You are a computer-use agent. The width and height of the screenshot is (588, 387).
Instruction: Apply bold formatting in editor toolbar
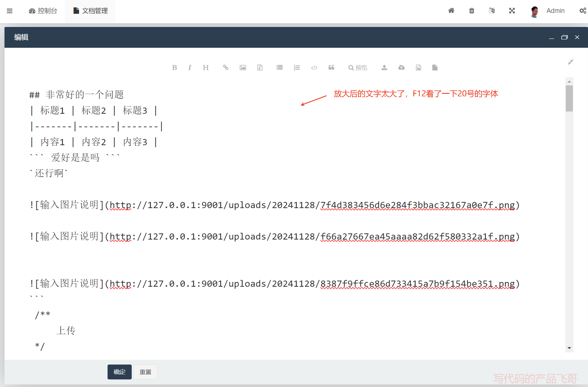click(x=174, y=68)
